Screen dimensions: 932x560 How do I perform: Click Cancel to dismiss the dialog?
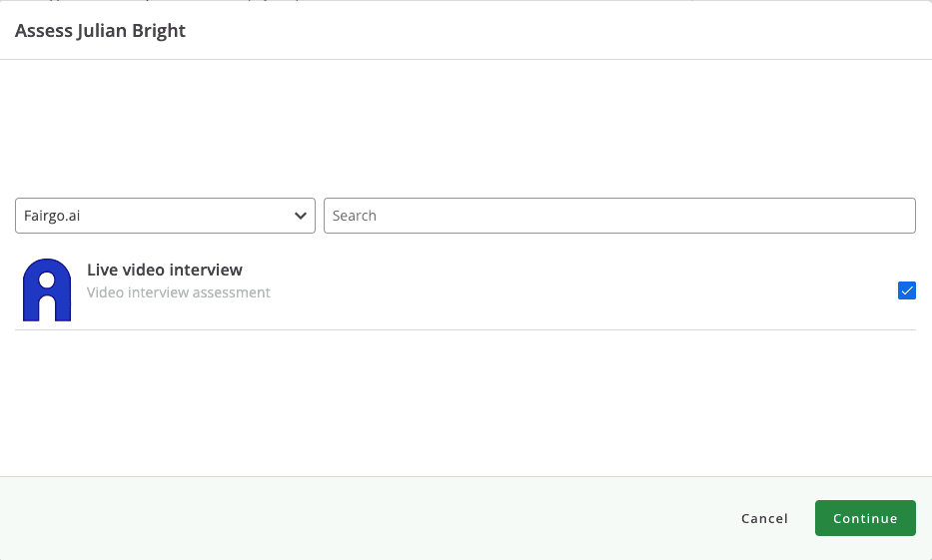764,518
